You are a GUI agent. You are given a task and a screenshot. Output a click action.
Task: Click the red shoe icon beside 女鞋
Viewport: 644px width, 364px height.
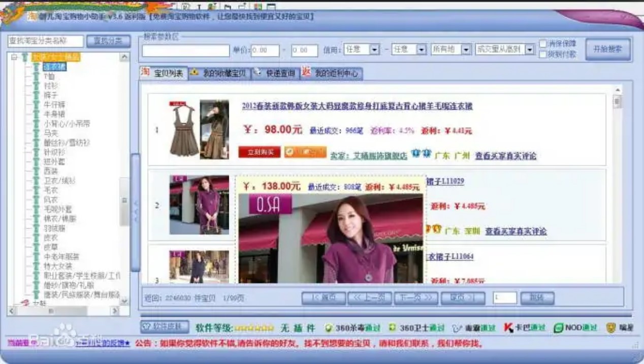tap(25, 303)
